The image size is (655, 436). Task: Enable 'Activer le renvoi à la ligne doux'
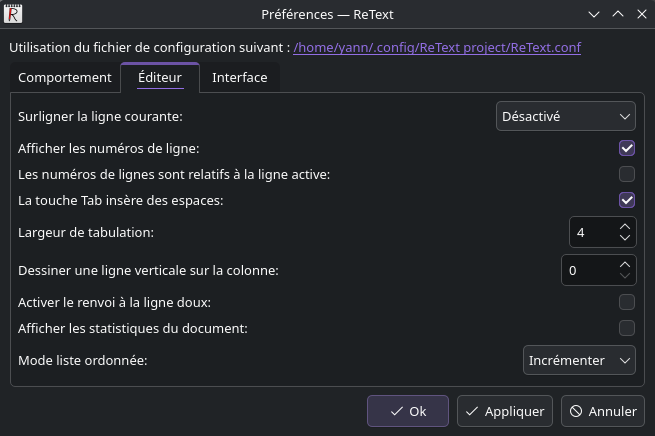click(x=627, y=302)
